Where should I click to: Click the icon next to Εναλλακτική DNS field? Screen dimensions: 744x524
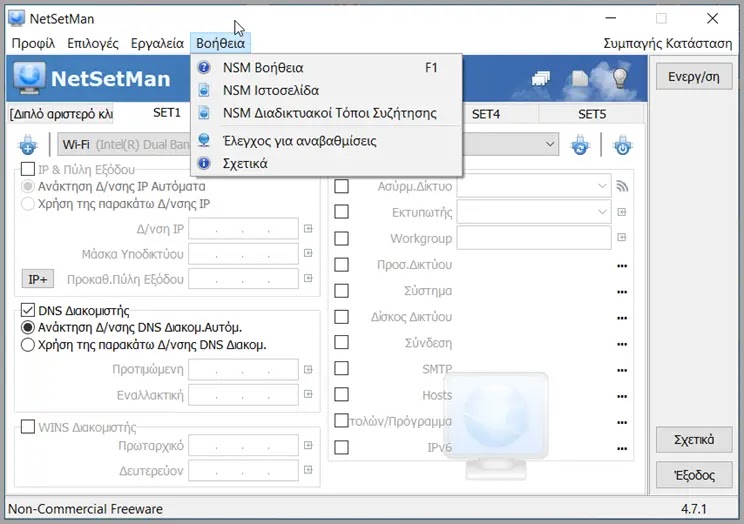308,394
